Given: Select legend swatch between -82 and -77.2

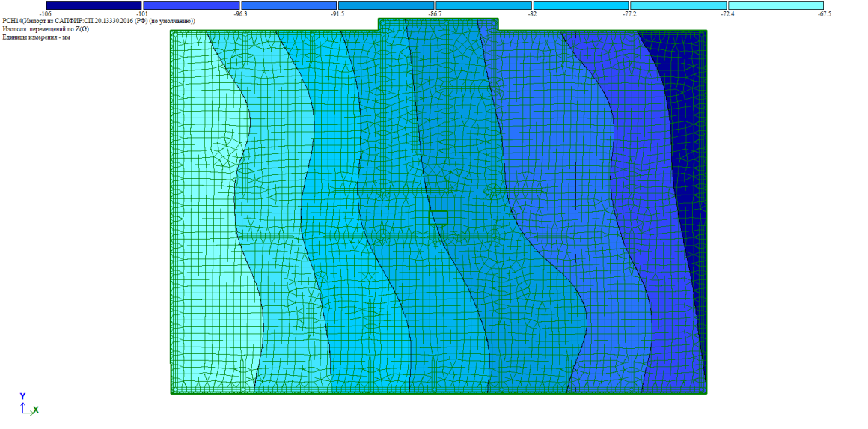Looking at the screenshot, I should click(581, 5).
